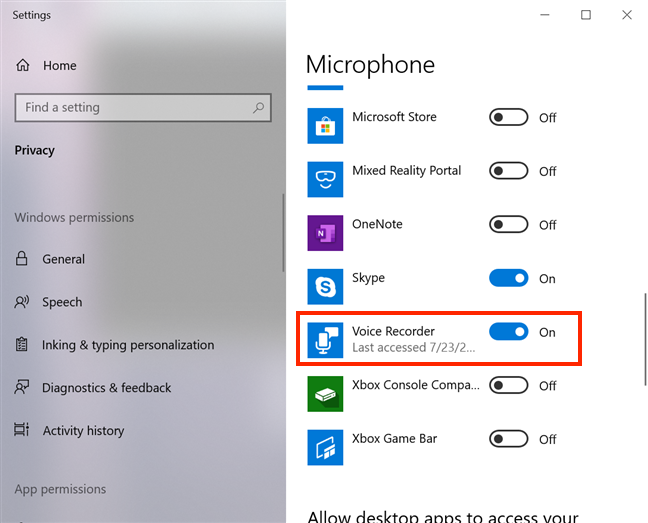648x523 pixels.
Task: Click the Speech person icon
Action: coord(21,302)
